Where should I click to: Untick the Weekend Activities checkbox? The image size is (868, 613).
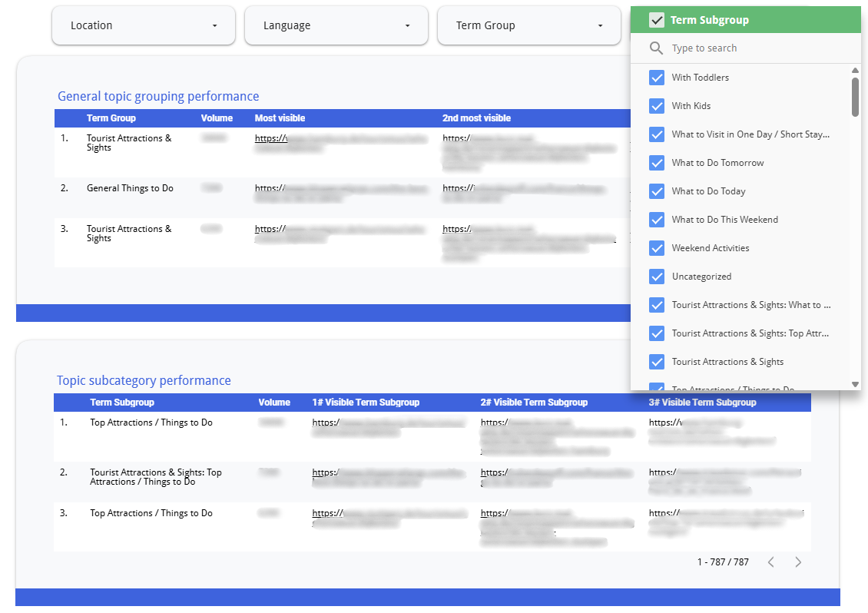tap(657, 248)
